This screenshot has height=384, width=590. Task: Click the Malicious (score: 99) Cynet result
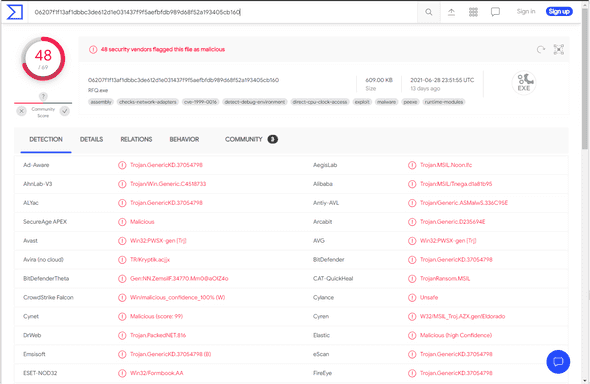[157, 316]
